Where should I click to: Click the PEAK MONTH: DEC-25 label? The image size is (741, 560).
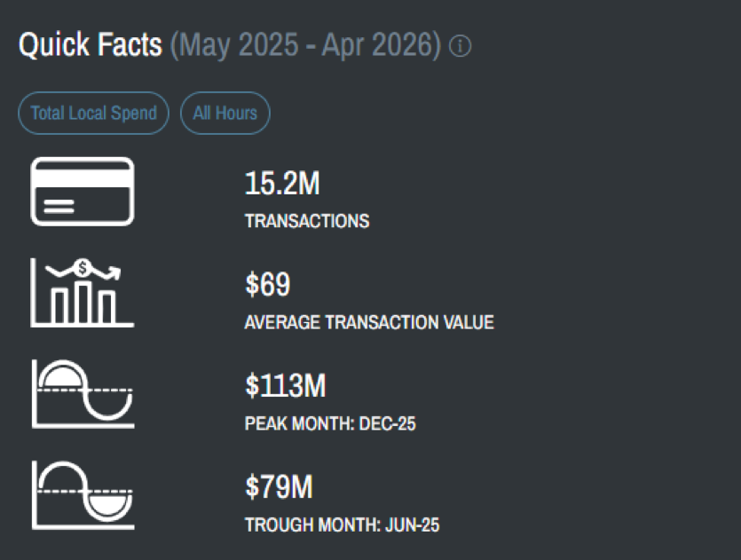tap(330, 423)
